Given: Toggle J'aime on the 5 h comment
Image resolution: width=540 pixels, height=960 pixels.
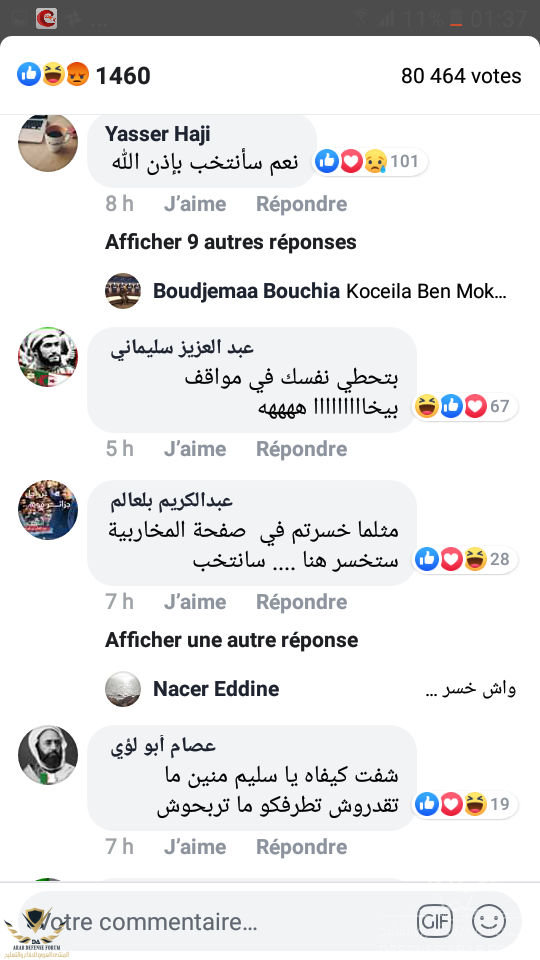Looking at the screenshot, I should [195, 449].
